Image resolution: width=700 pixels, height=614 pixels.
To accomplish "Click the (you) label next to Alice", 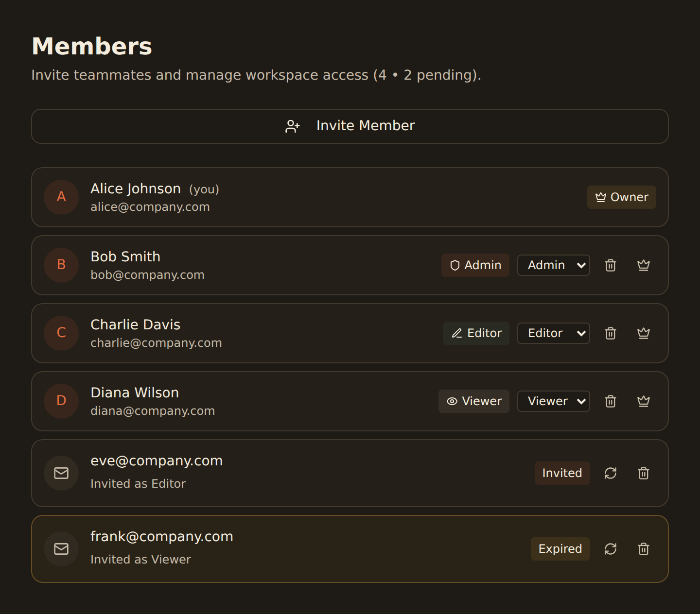I will click(204, 189).
